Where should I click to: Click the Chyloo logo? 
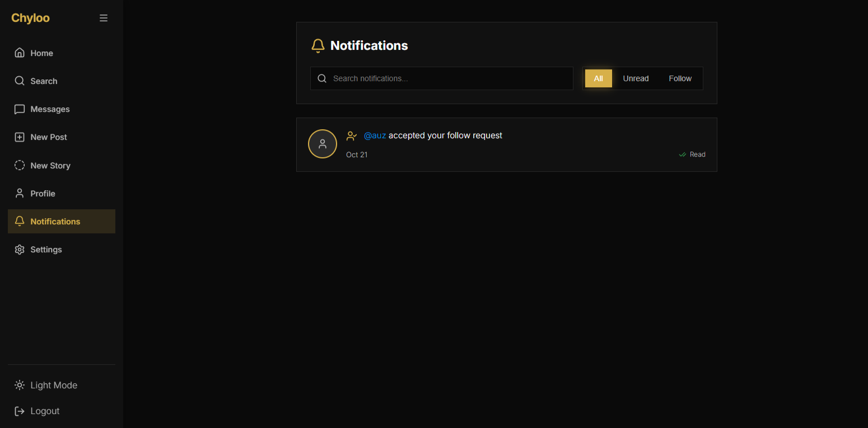tap(30, 18)
